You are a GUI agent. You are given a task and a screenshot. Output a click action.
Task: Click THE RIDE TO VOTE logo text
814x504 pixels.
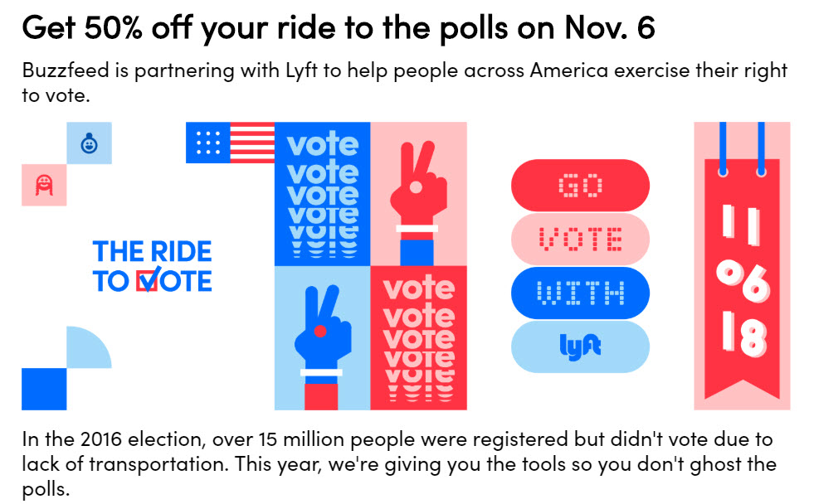[152, 266]
